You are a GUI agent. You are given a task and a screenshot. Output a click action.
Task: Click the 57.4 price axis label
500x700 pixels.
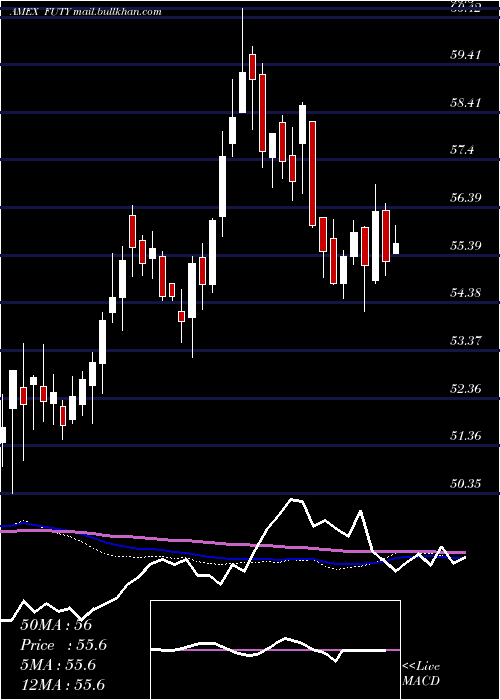pyautogui.click(x=462, y=150)
